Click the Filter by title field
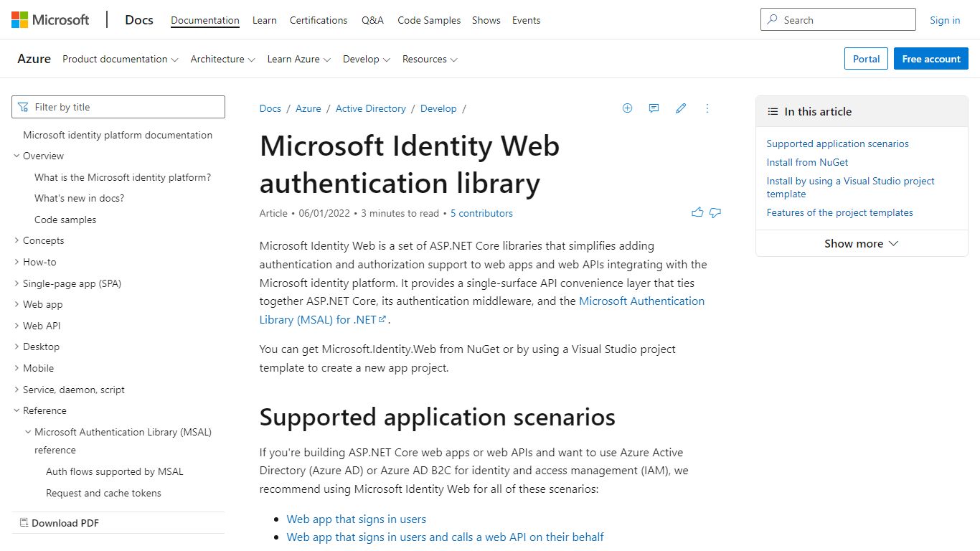 (118, 107)
